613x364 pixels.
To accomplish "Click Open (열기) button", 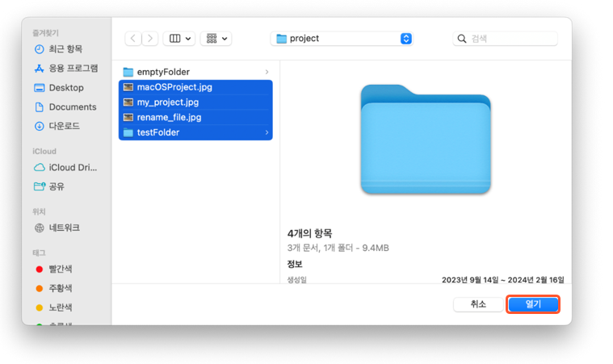I will point(533,304).
